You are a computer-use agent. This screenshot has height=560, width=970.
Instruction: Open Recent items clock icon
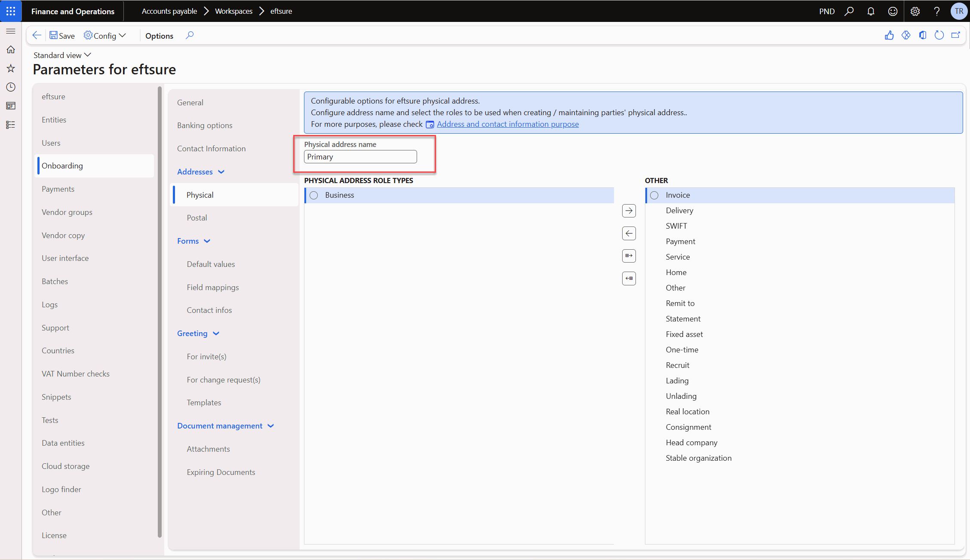[x=11, y=87]
